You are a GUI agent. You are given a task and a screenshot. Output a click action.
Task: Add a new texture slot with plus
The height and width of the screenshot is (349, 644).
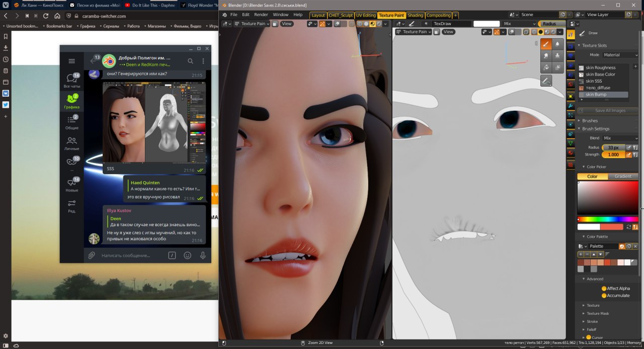pos(635,66)
